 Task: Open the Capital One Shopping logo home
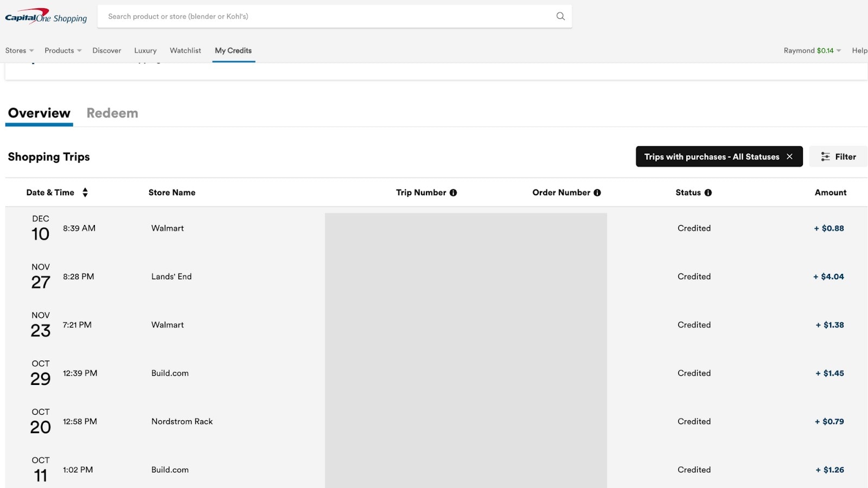[46, 16]
